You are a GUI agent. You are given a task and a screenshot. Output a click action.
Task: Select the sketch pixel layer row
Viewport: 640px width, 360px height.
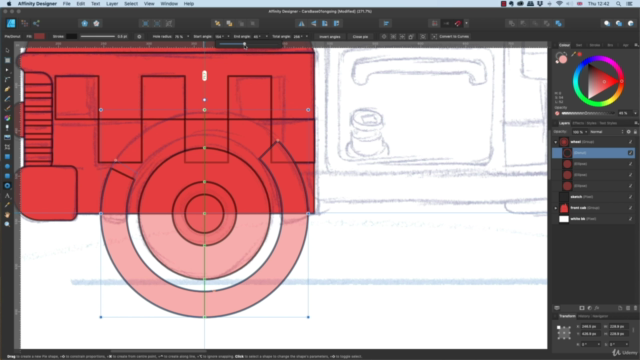tap(594, 197)
